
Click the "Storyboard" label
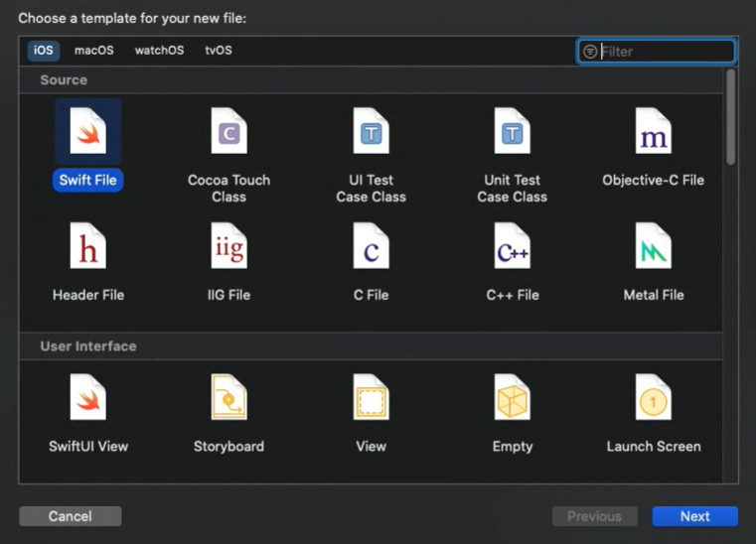pyautogui.click(x=229, y=446)
